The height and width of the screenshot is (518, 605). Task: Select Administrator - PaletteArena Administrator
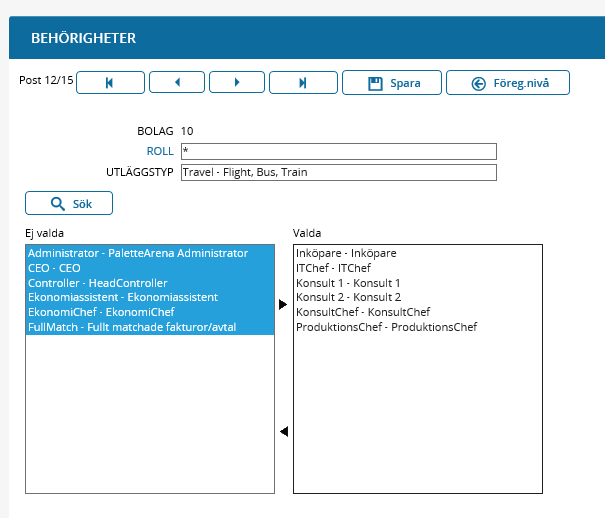point(150,253)
